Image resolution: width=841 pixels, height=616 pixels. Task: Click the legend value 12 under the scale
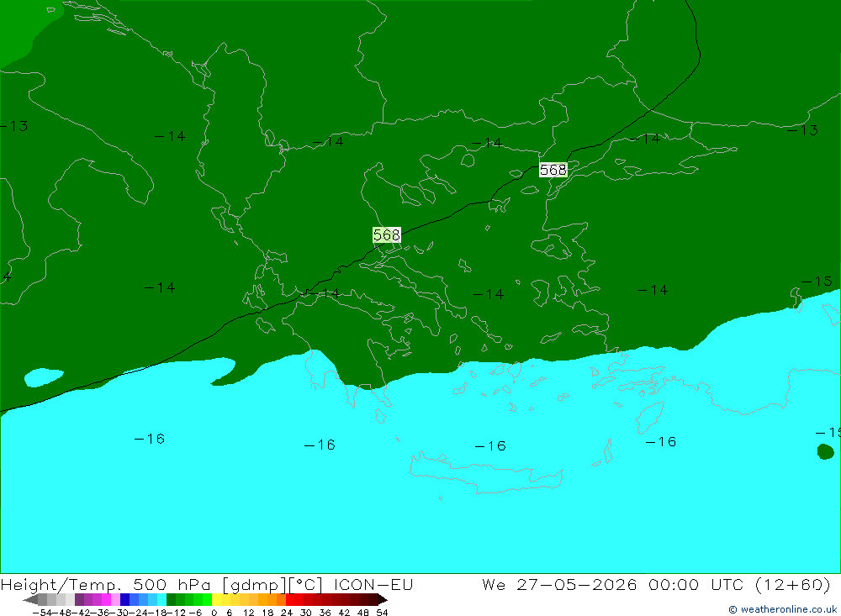tap(249, 613)
